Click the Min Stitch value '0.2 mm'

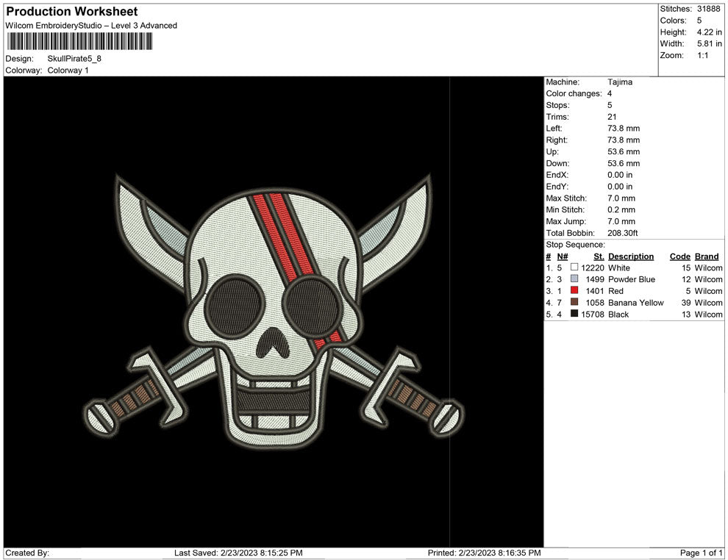coord(621,209)
